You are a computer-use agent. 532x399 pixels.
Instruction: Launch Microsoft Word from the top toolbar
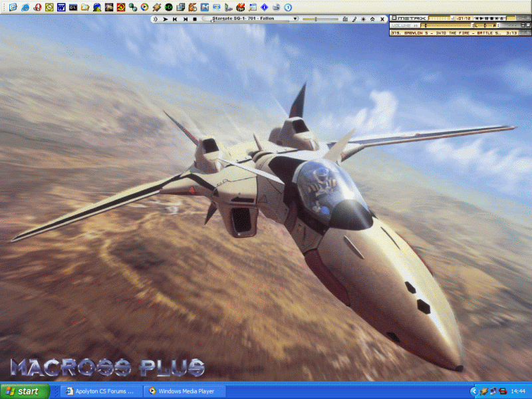point(61,7)
